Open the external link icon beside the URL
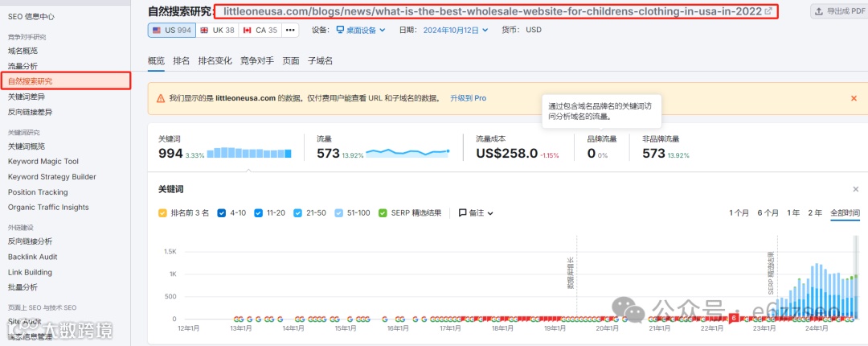Screen dimensions: 868x346 pos(768,11)
